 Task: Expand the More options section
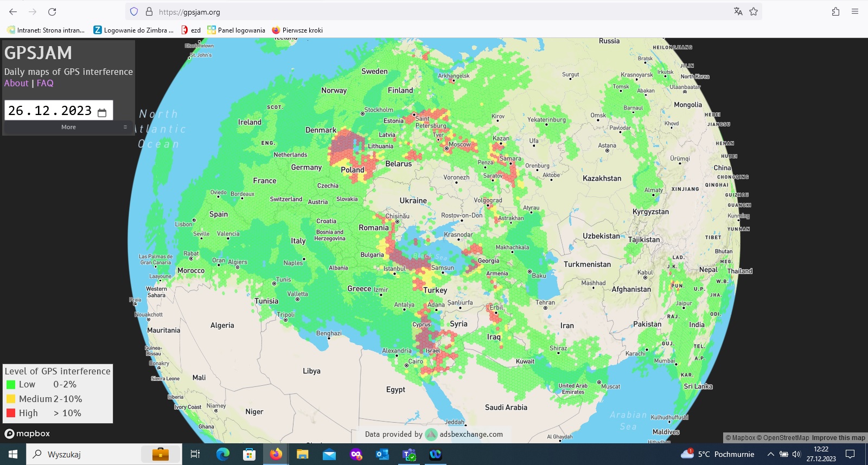pyautogui.click(x=68, y=127)
